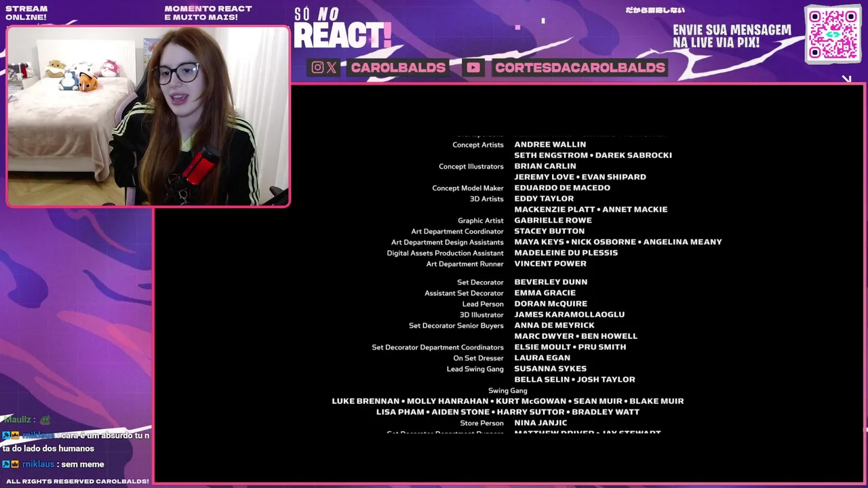Click the credit name 'SUSANNA SYKES'
This screenshot has width=868, height=488.
[550, 369]
